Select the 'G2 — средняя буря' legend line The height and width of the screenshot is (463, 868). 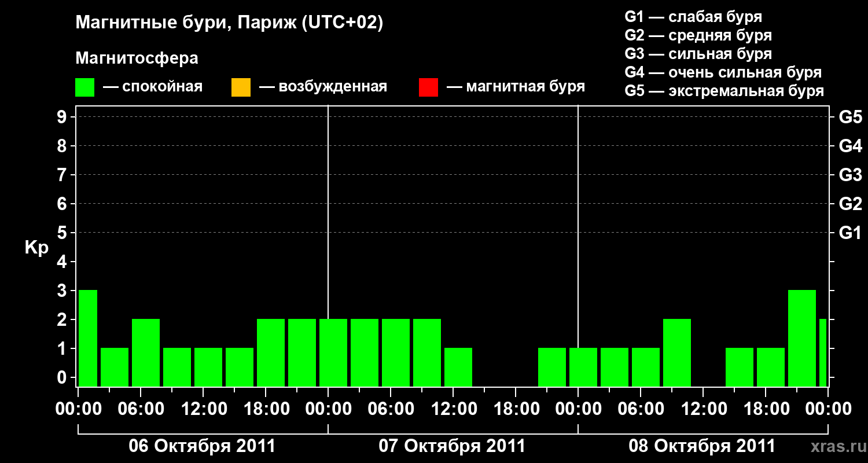pos(698,35)
